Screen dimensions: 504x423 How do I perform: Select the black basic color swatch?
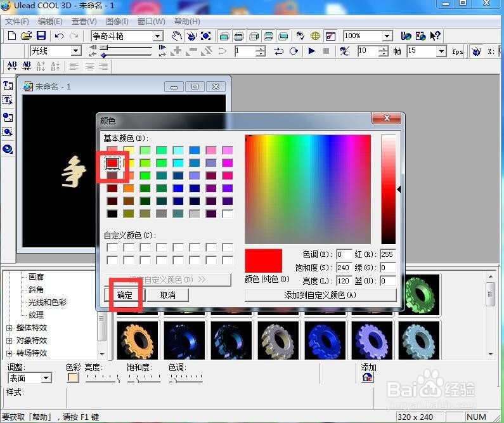click(x=112, y=214)
